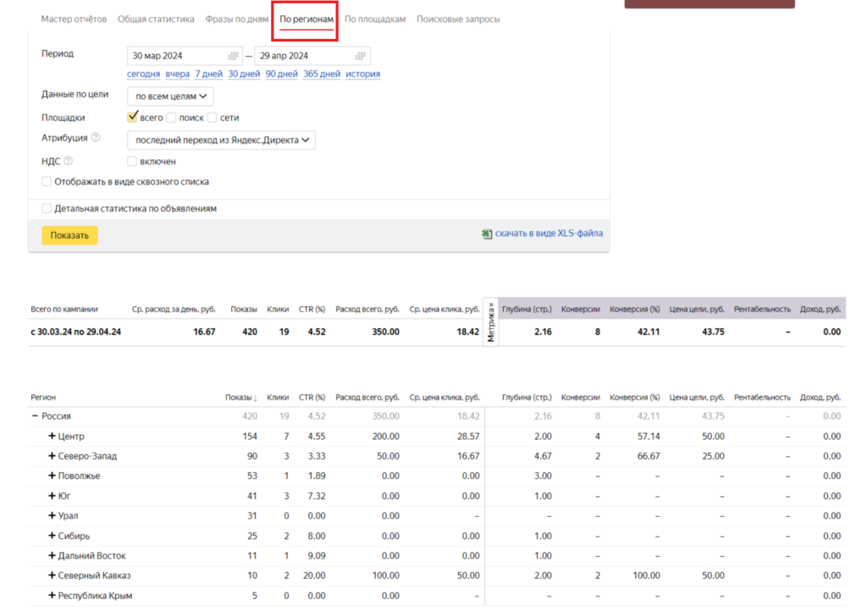Open the Общая статистика tab
This screenshot has width=867, height=616.
(x=156, y=19)
